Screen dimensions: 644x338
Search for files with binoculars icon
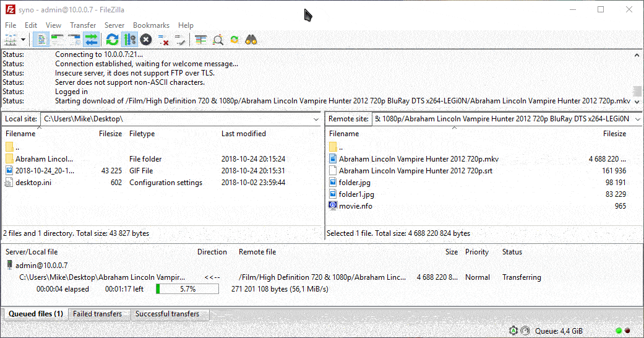point(251,40)
